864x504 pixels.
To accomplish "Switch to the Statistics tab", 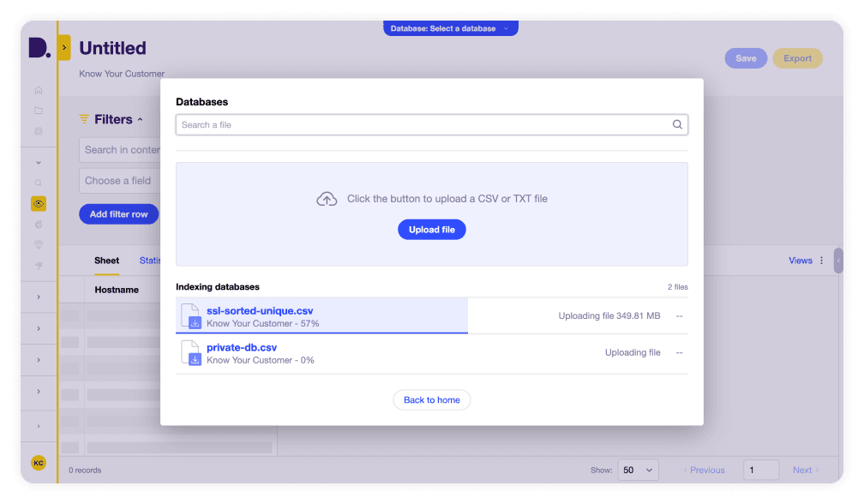I will pos(151,260).
